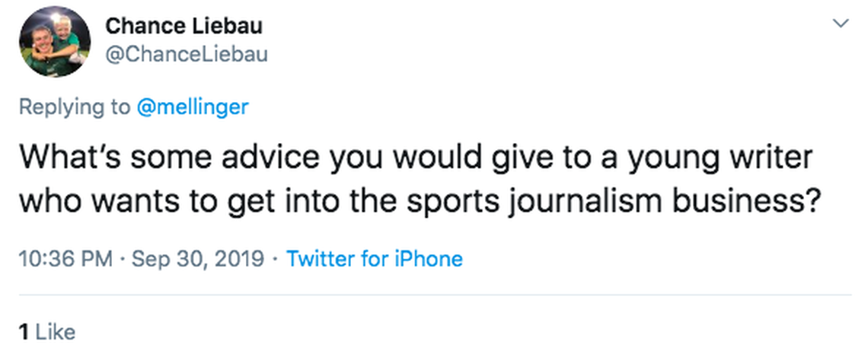Click the "Replying to" label
The image size is (868, 360).
point(74,107)
